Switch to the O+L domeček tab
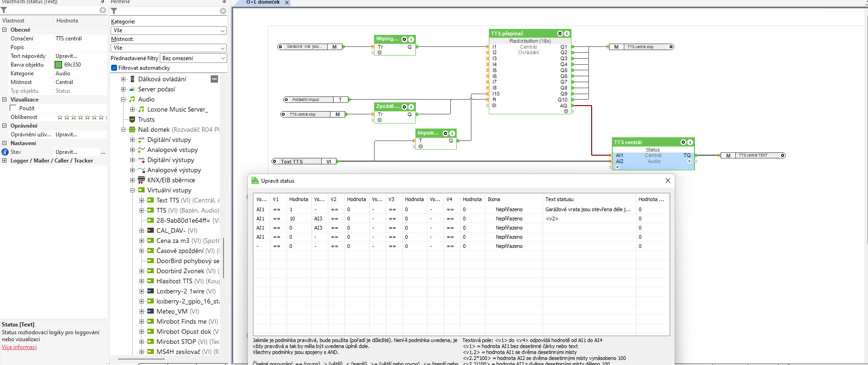 [x=263, y=2]
